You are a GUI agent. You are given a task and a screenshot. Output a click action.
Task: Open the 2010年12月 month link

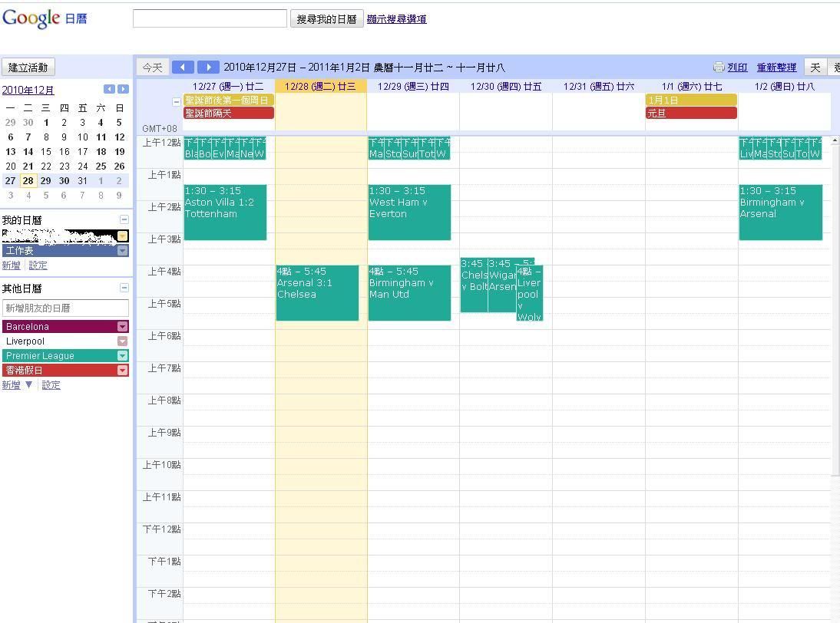[x=28, y=90]
